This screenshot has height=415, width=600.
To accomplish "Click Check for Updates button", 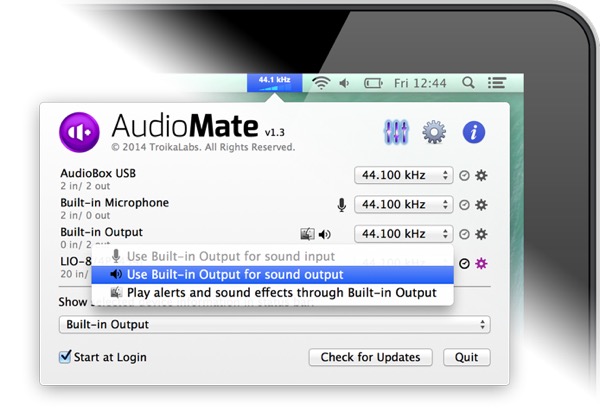I will pos(370,357).
